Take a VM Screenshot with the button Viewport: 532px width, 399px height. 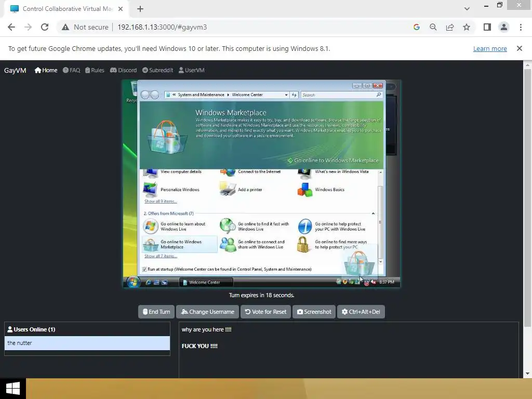tap(314, 312)
